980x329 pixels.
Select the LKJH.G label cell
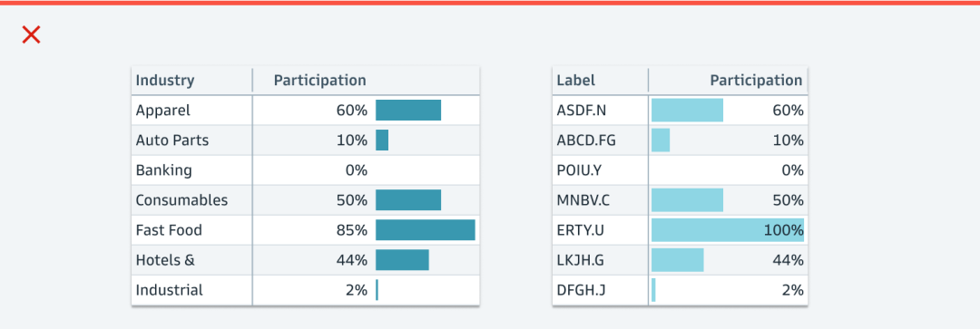pyautogui.click(x=601, y=260)
